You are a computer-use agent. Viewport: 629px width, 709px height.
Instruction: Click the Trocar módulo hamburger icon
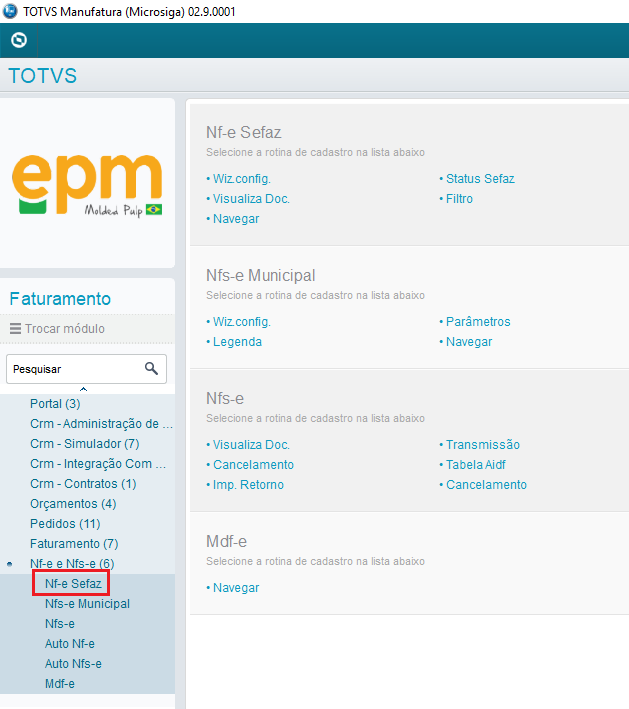[15, 328]
